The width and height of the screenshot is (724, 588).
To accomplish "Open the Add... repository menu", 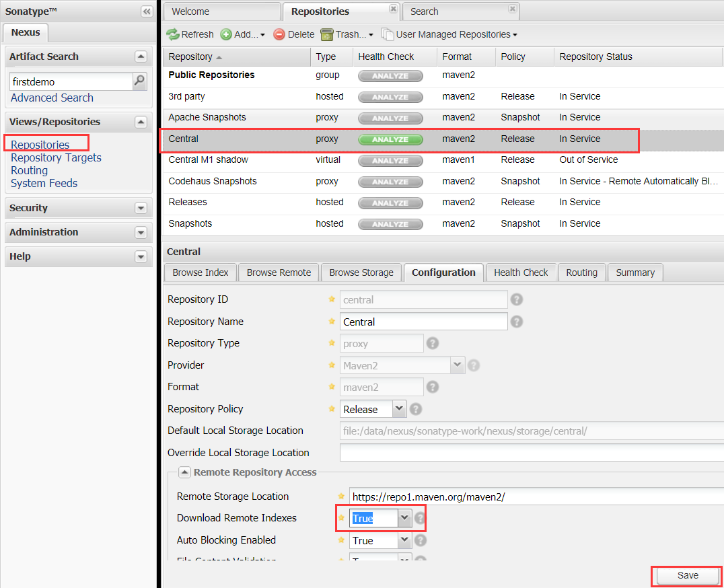I will click(x=242, y=34).
